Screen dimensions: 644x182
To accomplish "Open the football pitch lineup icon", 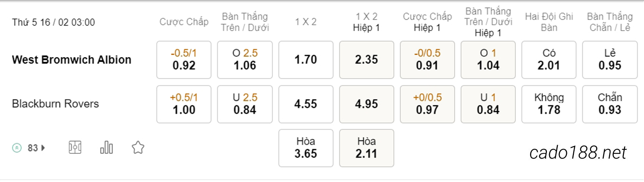I will pos(75,148).
